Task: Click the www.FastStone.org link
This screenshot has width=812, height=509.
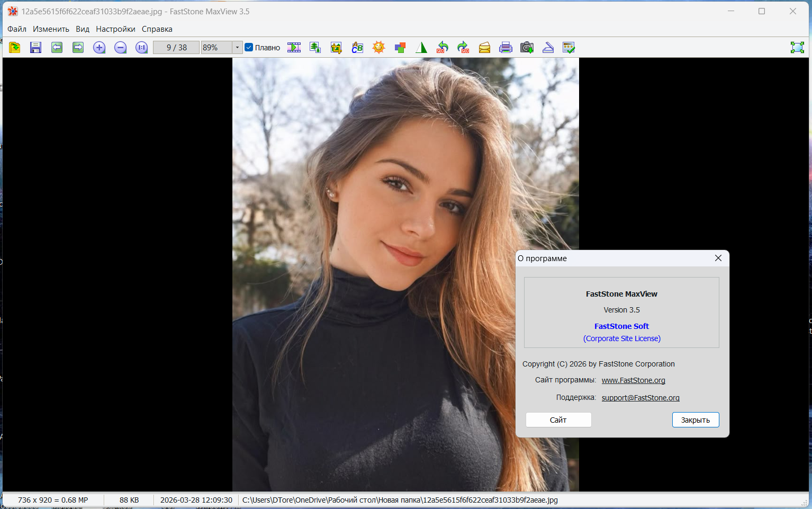Action: (x=633, y=380)
